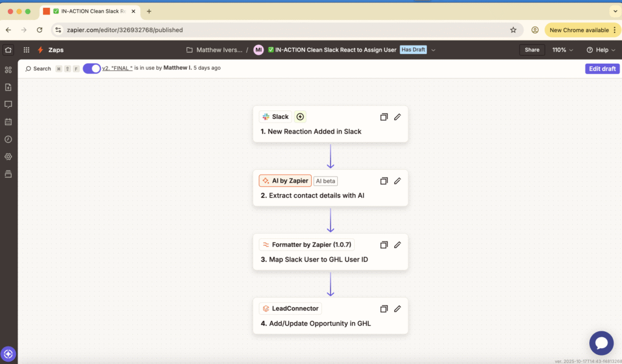Click the Edit draft button

602,69
